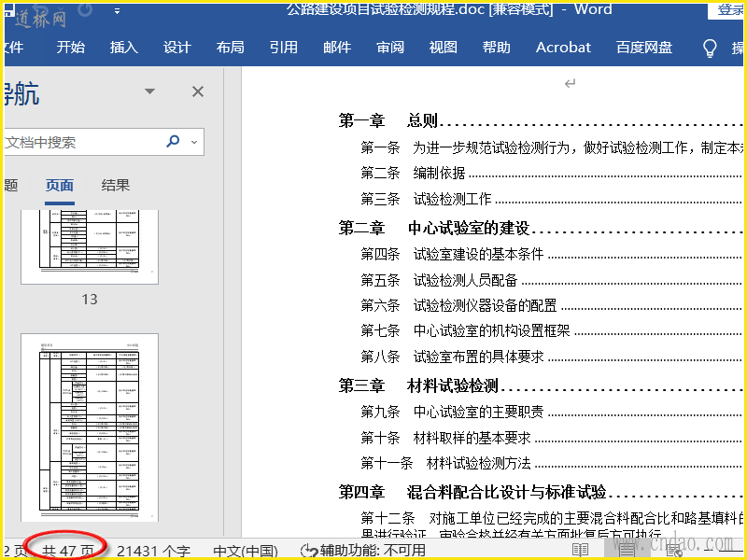Switch to the 视图 ribbon tab

(x=443, y=48)
